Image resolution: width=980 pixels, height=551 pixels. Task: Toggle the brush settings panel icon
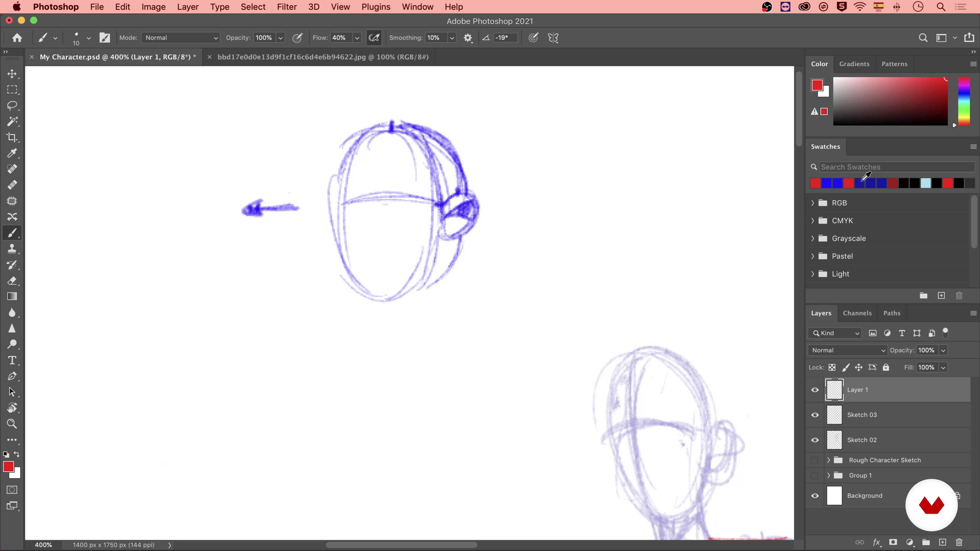coord(105,38)
